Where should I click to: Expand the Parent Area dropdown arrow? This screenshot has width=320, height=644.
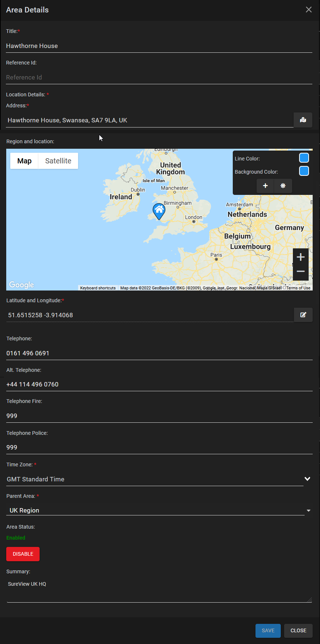point(308,511)
